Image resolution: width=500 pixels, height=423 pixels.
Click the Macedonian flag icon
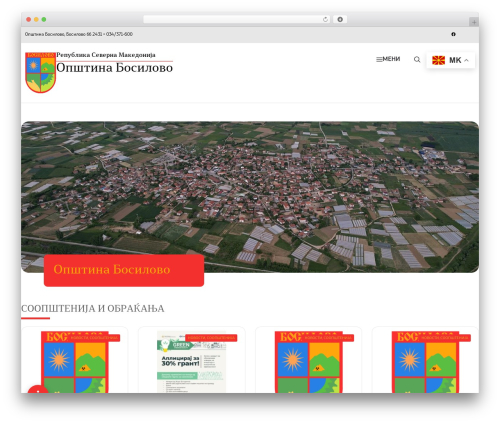point(438,60)
